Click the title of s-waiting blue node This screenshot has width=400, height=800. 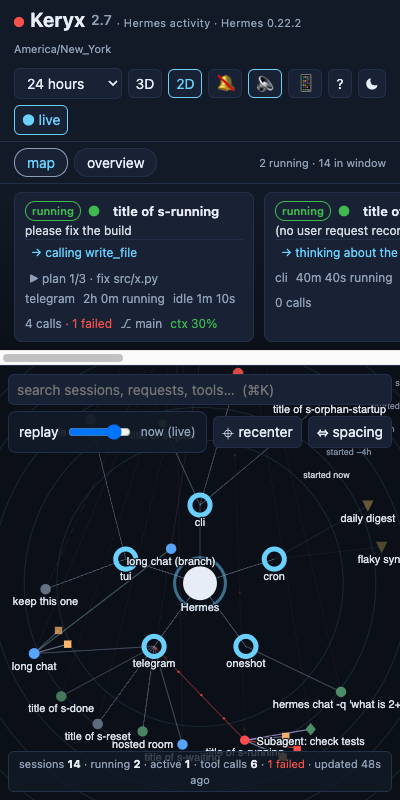pos(183,744)
